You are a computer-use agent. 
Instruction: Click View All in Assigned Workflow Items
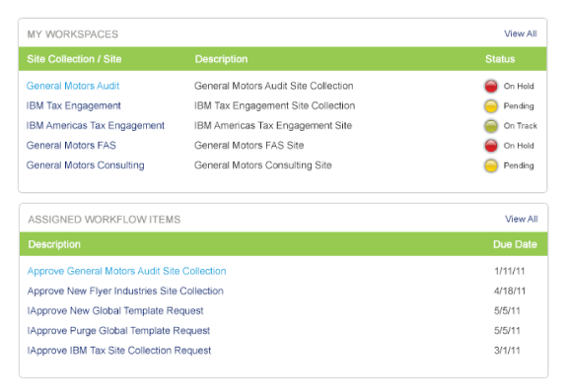coord(522,219)
